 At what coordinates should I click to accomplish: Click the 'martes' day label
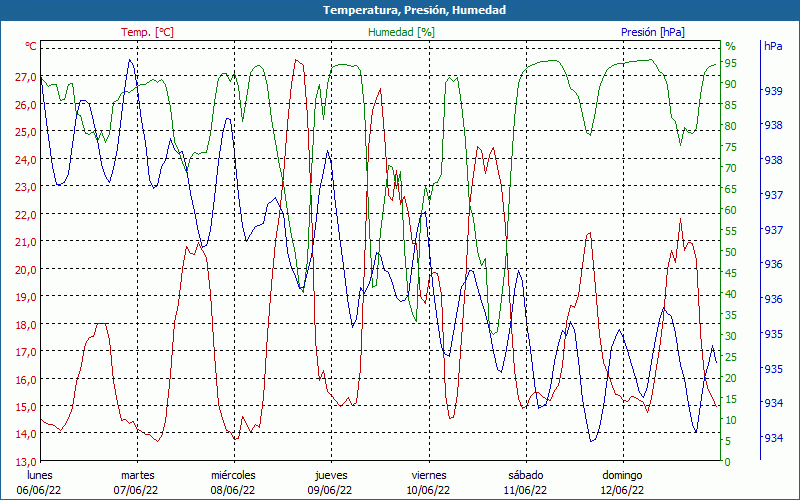[x=137, y=476]
